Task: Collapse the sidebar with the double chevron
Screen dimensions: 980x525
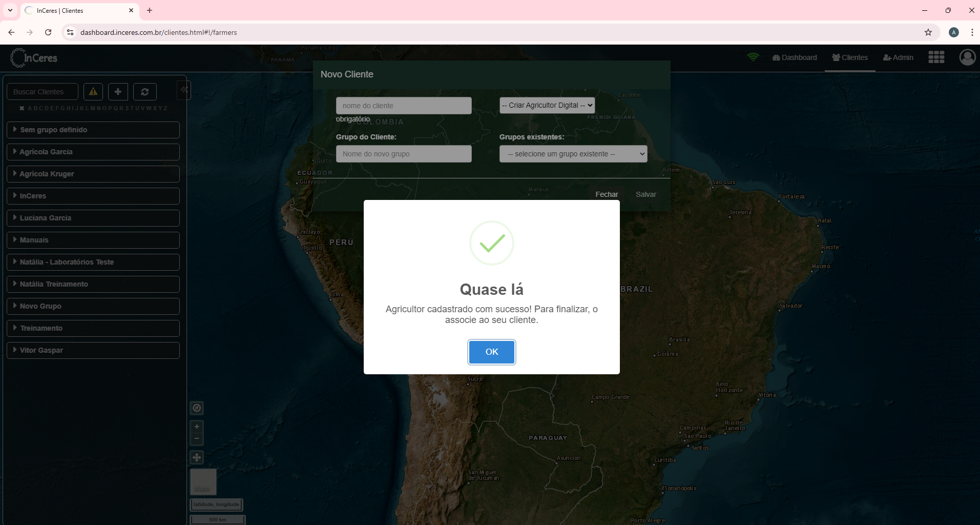Action: coord(184,90)
